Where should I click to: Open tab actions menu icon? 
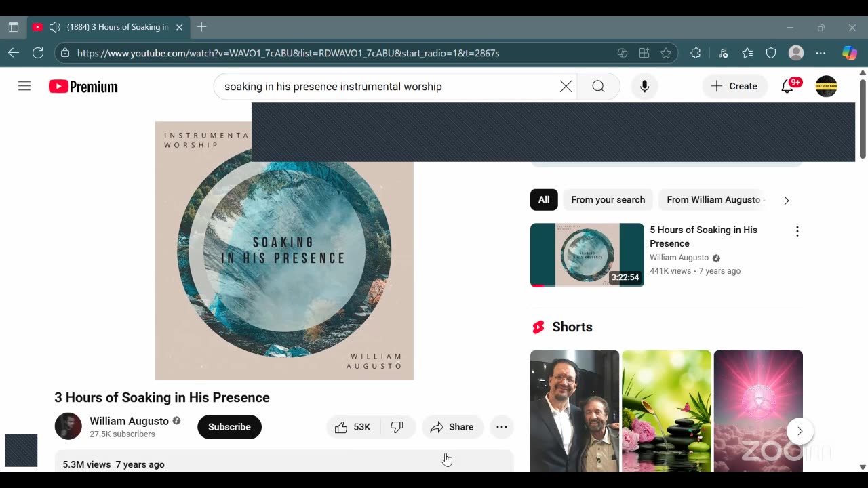[x=14, y=27]
